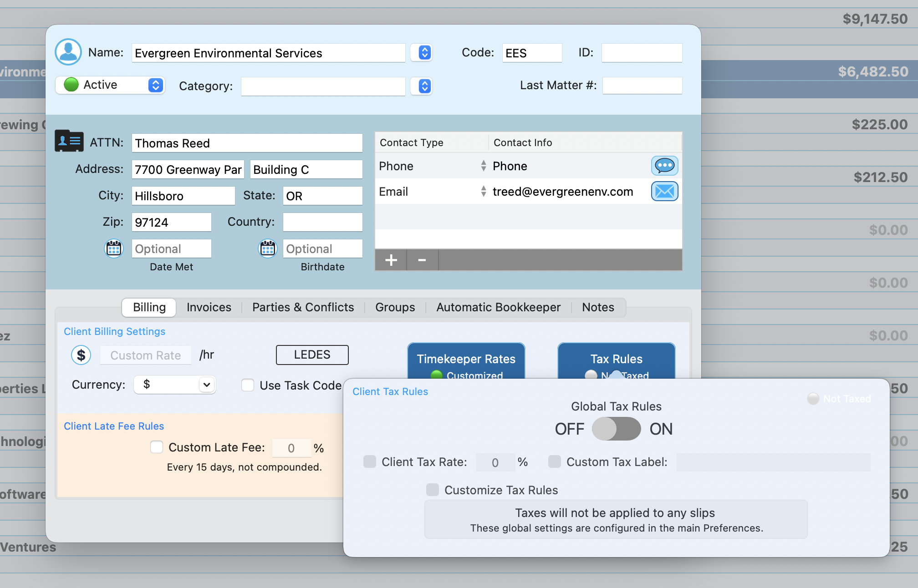Image resolution: width=918 pixels, height=588 pixels.
Task: Click the envelope icon to email treed@evergreenenv.com
Action: [664, 191]
